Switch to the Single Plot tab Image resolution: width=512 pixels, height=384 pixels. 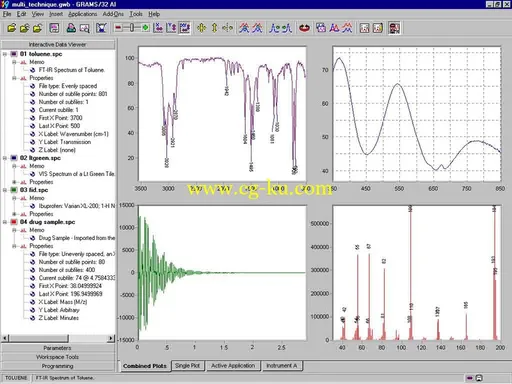187,366
